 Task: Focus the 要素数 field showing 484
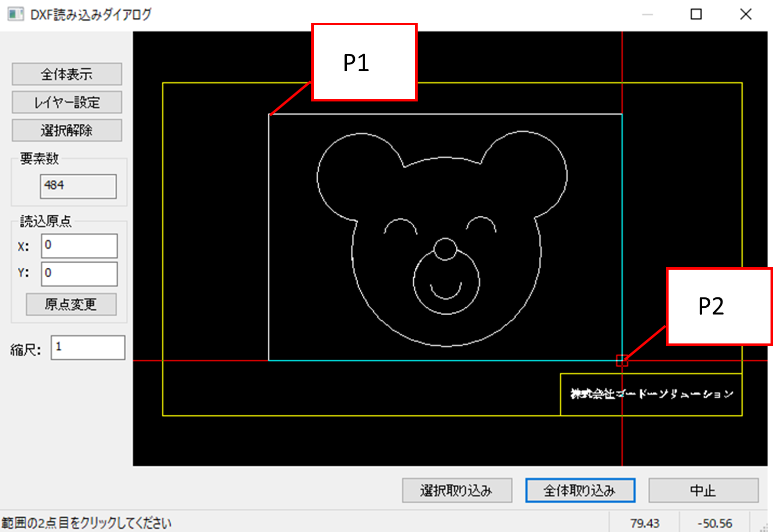78,186
